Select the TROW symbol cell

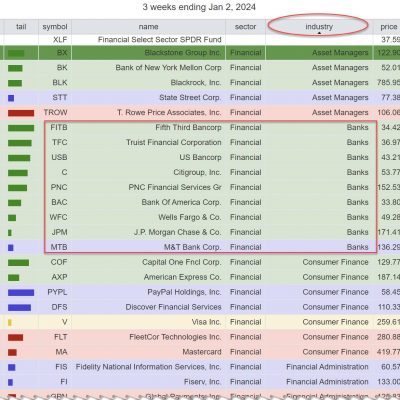pos(56,113)
